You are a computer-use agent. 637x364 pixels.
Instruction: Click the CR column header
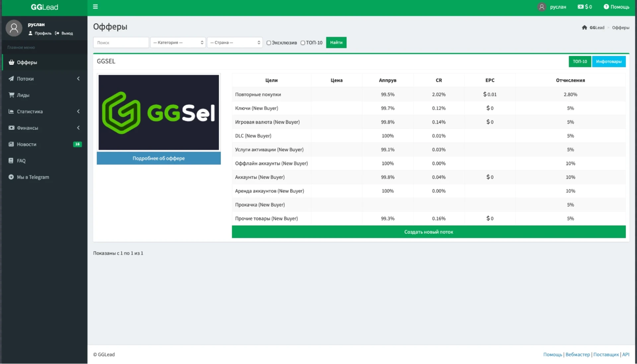pos(439,80)
